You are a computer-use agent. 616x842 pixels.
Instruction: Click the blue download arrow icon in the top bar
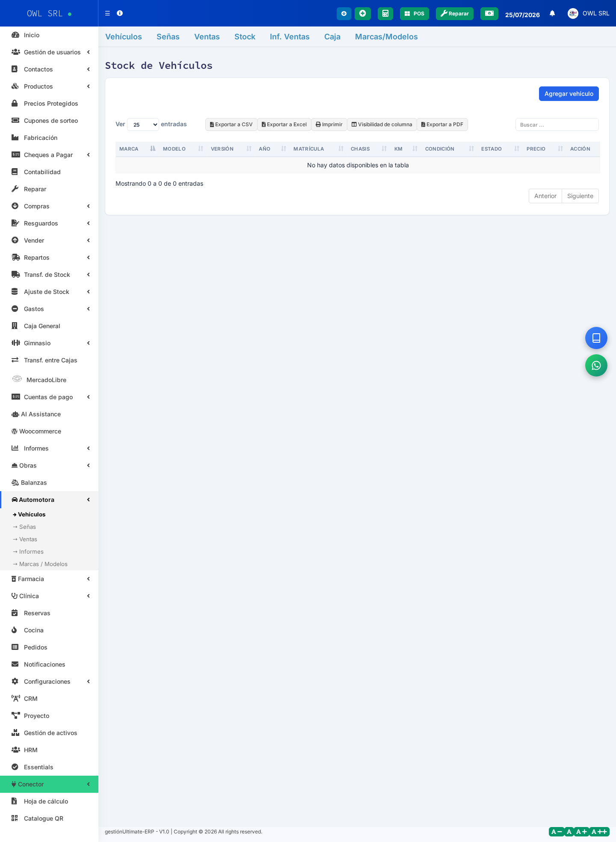coord(344,14)
